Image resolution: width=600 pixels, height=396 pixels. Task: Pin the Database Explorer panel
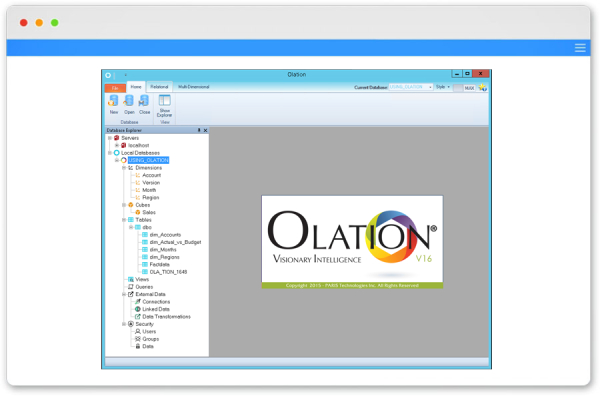(199, 130)
